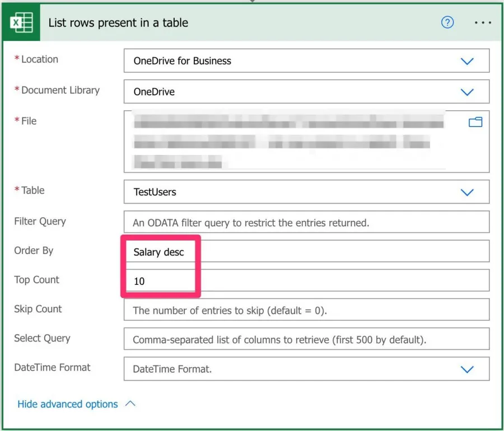Click into the Filter Query field

click(306, 223)
